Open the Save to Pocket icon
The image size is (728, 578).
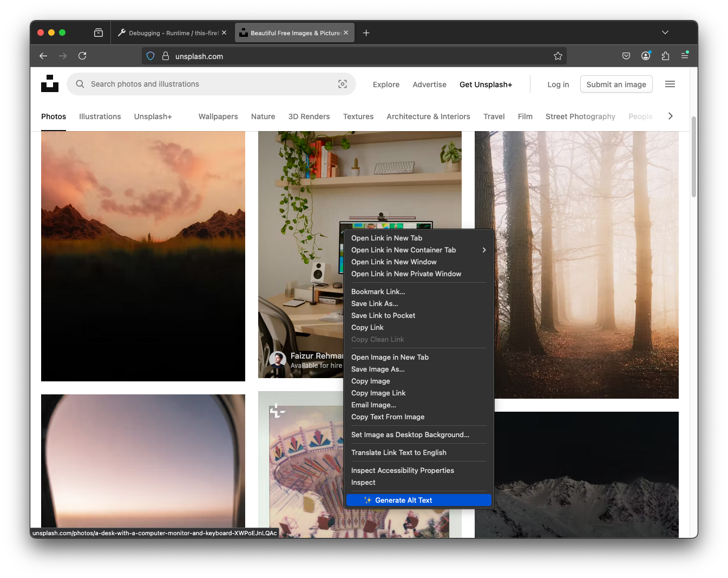pyautogui.click(x=626, y=56)
